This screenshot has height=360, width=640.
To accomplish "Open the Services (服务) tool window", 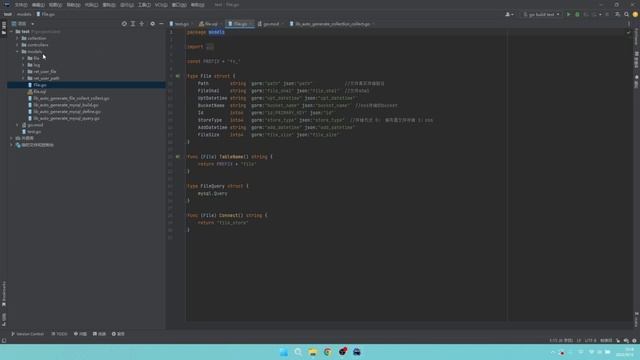I will click(x=118, y=334).
